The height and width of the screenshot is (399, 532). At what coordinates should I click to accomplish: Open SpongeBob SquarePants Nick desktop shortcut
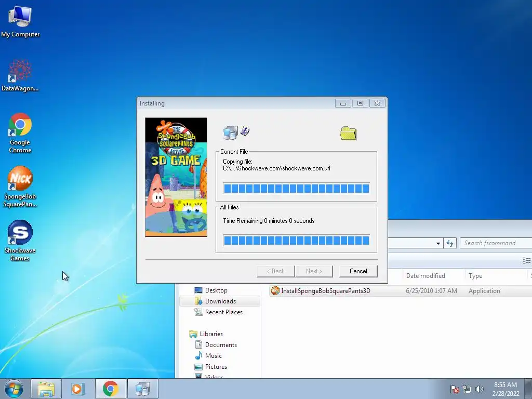(20, 187)
